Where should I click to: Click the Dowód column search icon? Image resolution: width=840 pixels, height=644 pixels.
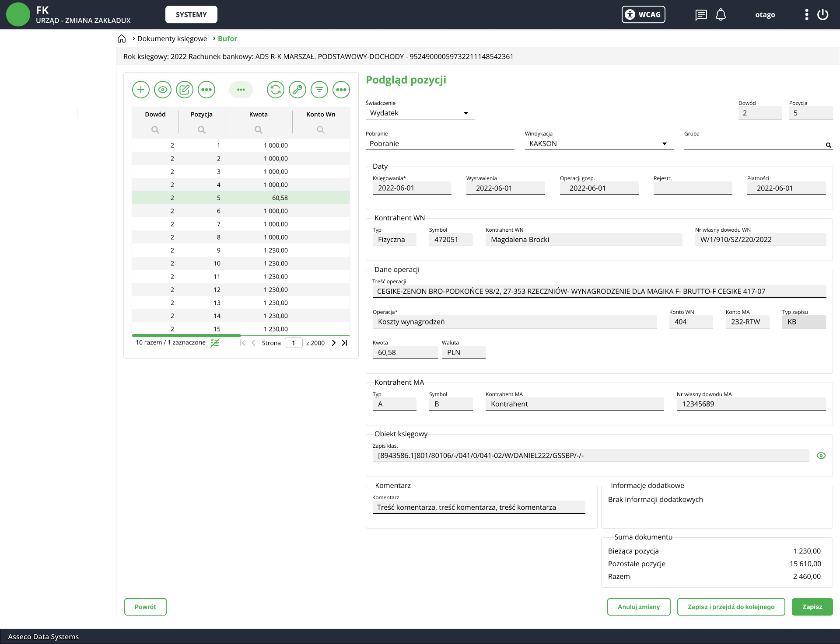(155, 130)
